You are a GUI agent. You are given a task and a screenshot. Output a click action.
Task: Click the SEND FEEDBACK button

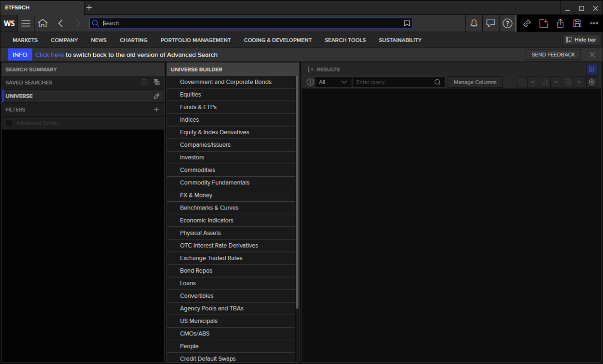[x=553, y=55]
